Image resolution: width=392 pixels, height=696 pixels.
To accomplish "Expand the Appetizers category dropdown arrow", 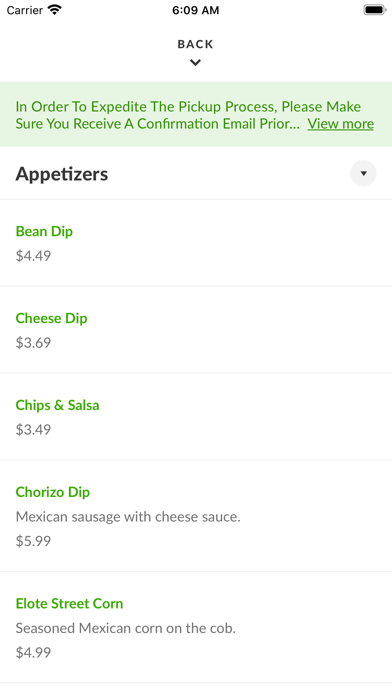I will tap(363, 173).
